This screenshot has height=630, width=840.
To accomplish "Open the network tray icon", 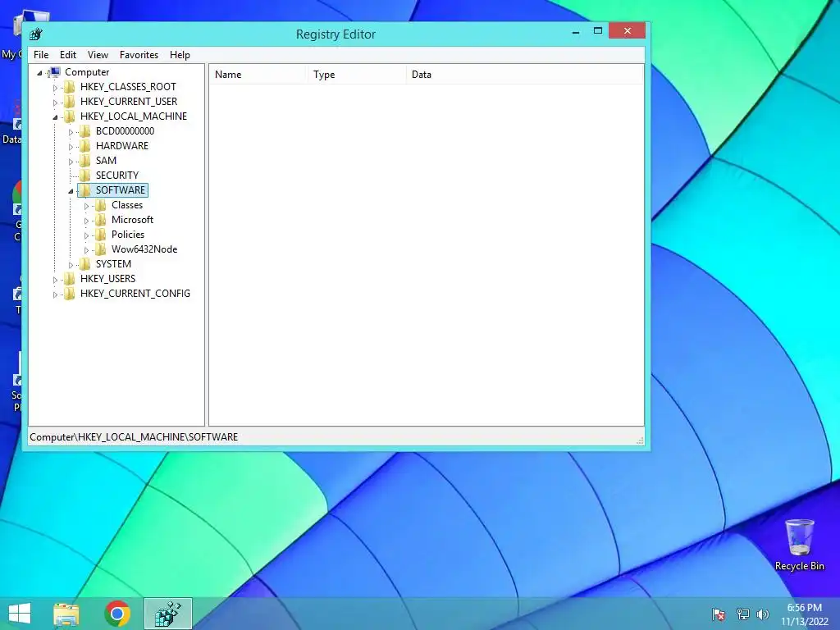I will pyautogui.click(x=742, y=614).
